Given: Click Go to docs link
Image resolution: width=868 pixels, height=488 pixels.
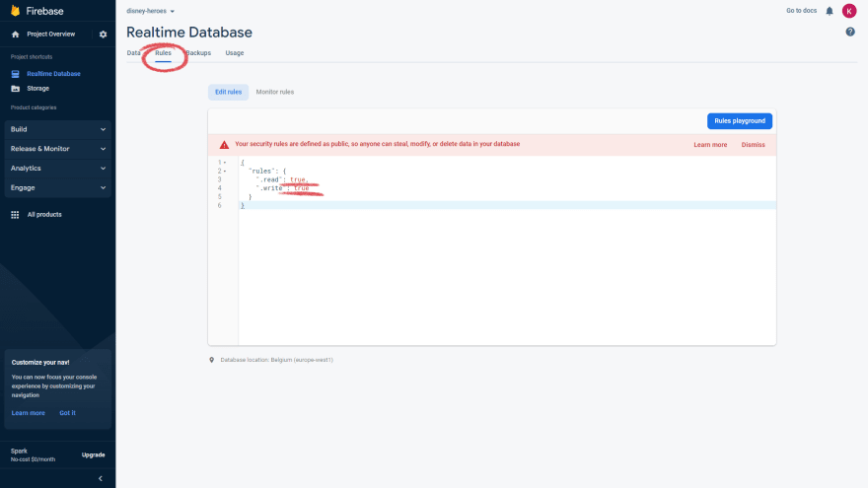Looking at the screenshot, I should (801, 11).
